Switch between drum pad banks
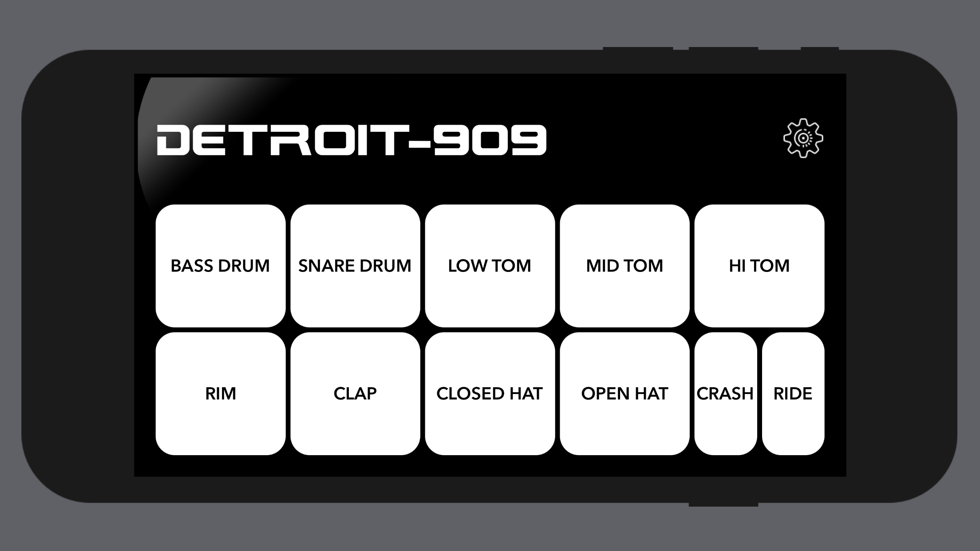The width and height of the screenshot is (980, 551). coord(802,138)
